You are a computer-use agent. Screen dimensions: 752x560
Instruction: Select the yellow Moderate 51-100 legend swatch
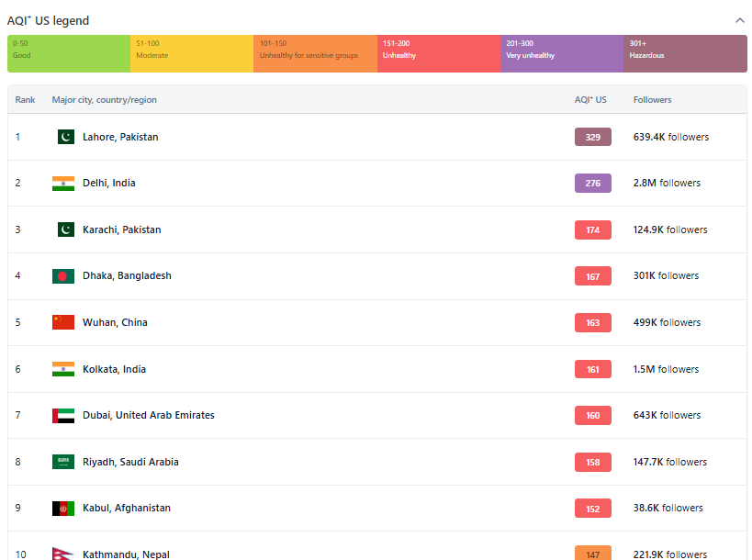[x=192, y=53]
